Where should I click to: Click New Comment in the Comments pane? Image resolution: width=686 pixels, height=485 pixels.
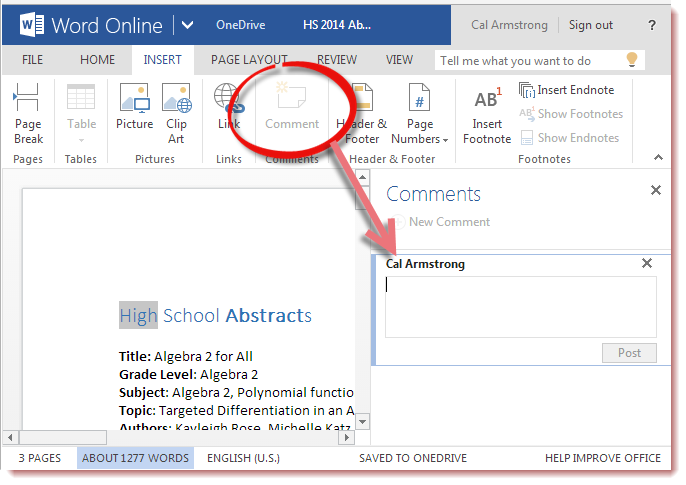tap(440, 222)
